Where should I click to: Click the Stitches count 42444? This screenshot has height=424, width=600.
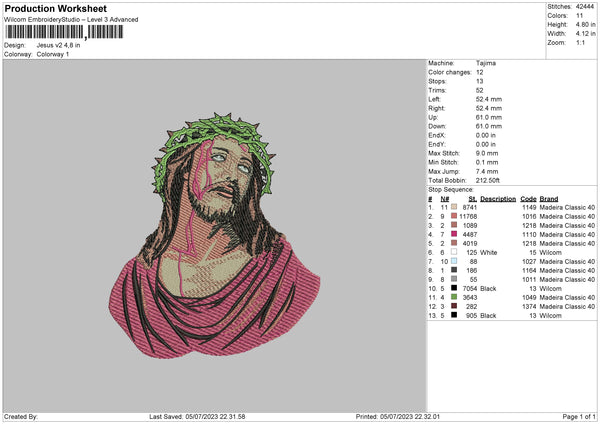point(585,7)
